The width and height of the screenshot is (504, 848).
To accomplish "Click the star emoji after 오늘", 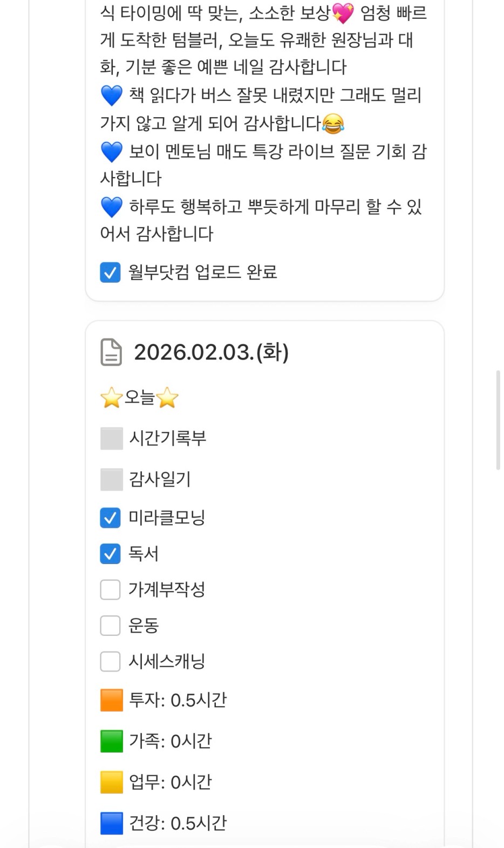I will 167,398.
